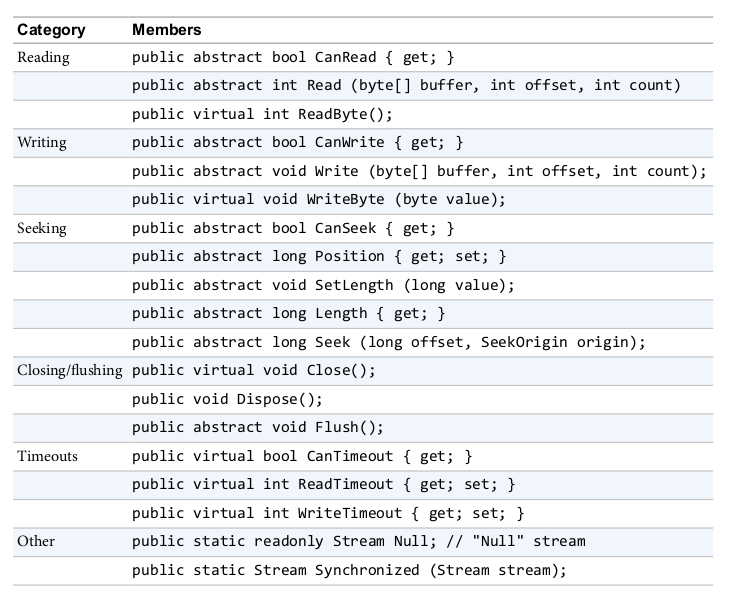The image size is (733, 600).
Task: Click the Category column header
Action: point(51,30)
